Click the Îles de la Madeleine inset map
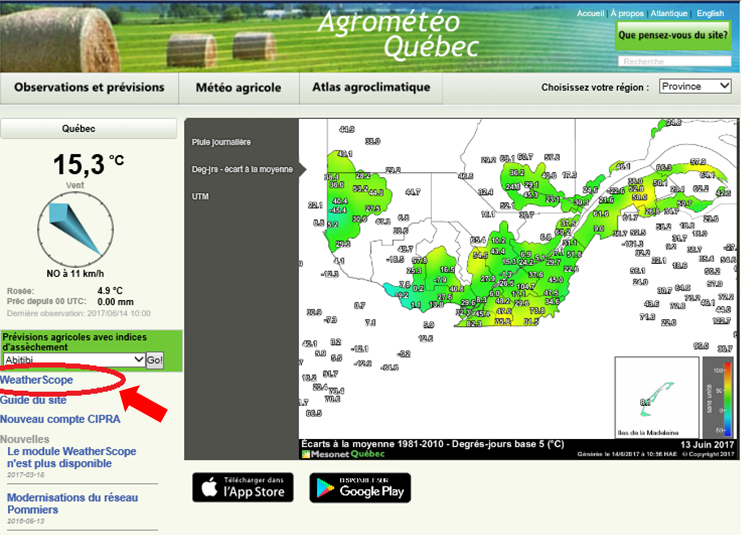Screen dimensions: 742x535 pos(655,397)
